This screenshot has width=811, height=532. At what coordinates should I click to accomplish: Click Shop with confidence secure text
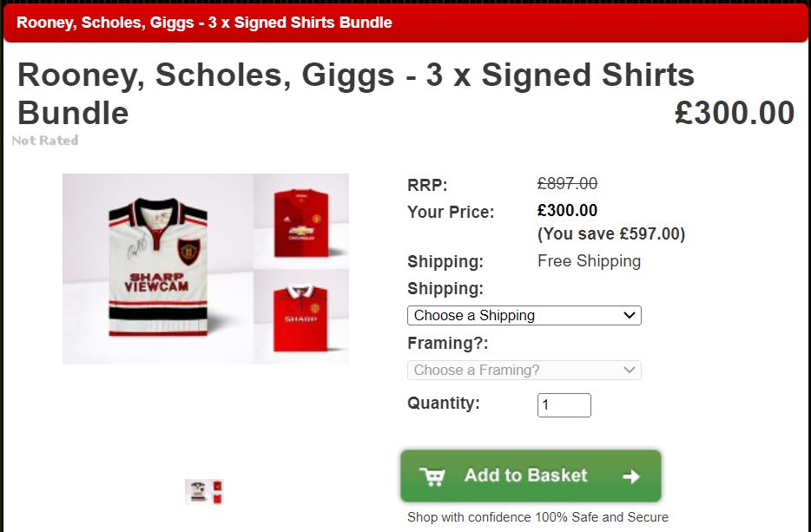point(537,517)
